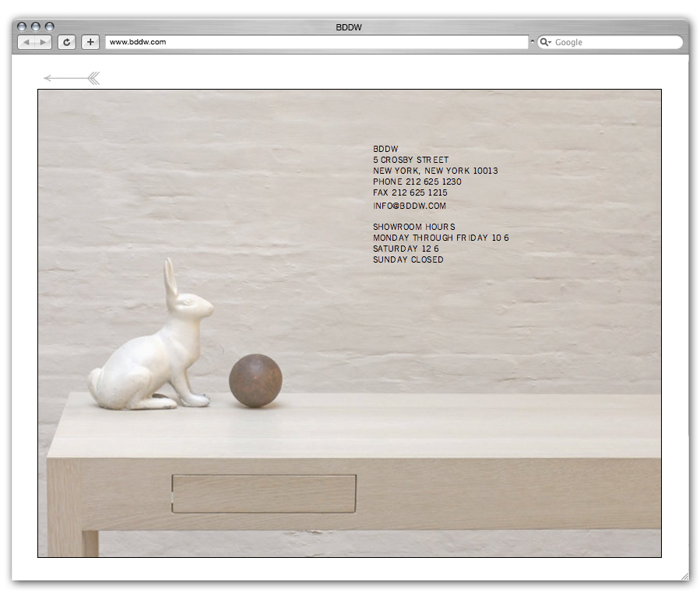Click the table drawer front
The image size is (700, 600).
pos(264,494)
